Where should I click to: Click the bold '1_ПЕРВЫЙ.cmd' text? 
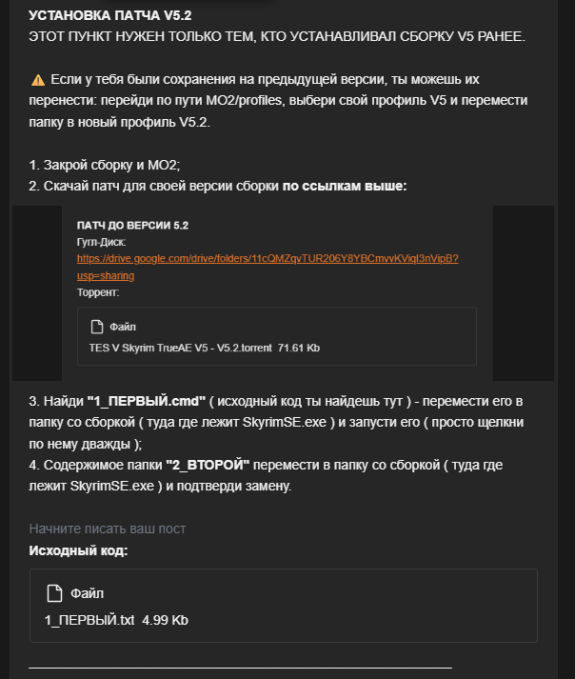click(x=146, y=401)
